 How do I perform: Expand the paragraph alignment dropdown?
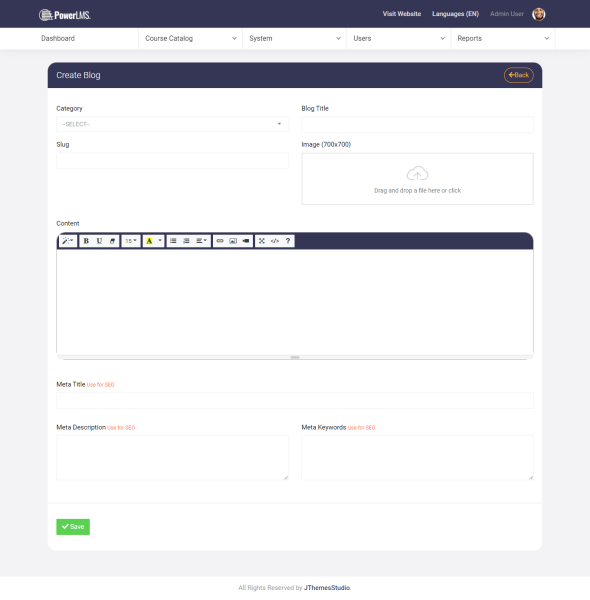tap(201, 241)
